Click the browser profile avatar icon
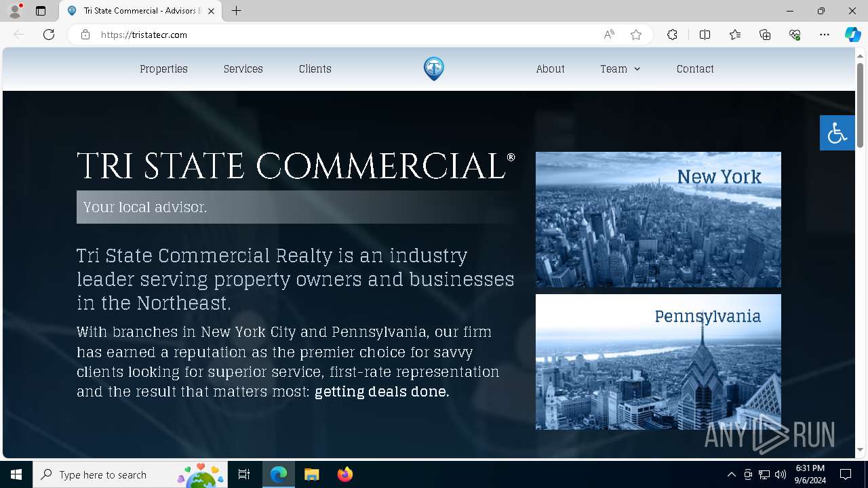 coord(14,11)
